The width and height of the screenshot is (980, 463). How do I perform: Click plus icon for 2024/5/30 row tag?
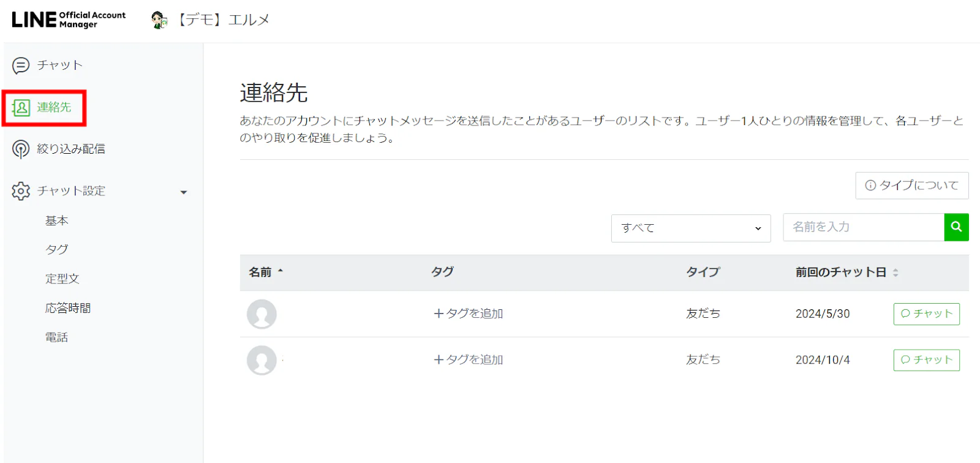(x=439, y=314)
